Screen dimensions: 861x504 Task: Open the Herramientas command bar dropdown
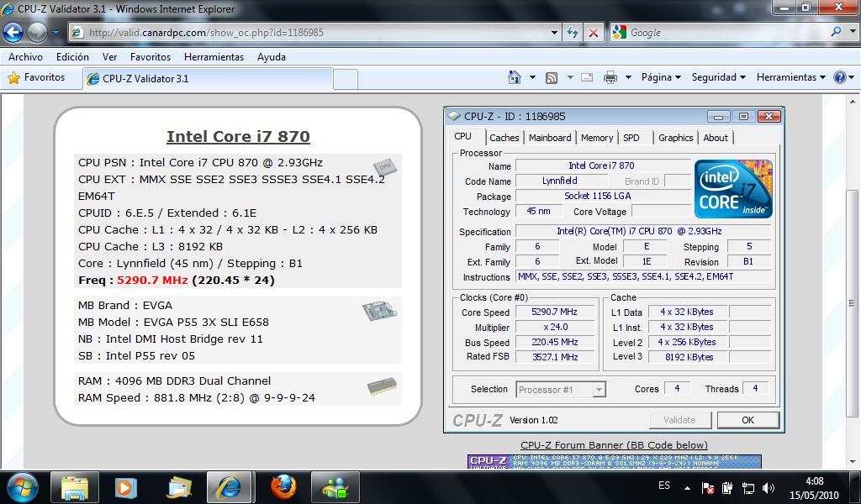(790, 77)
